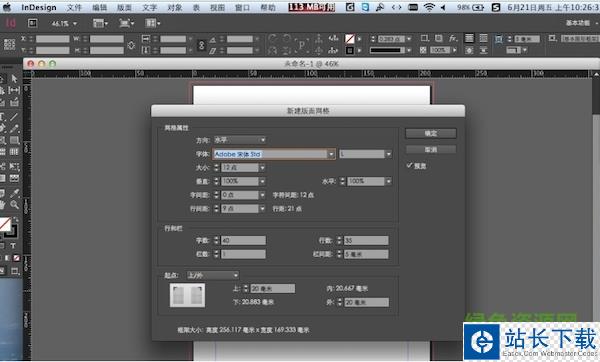This screenshot has width=600, height=362.
Task: Select the Zoom magnifier tool
Action: click(14, 205)
